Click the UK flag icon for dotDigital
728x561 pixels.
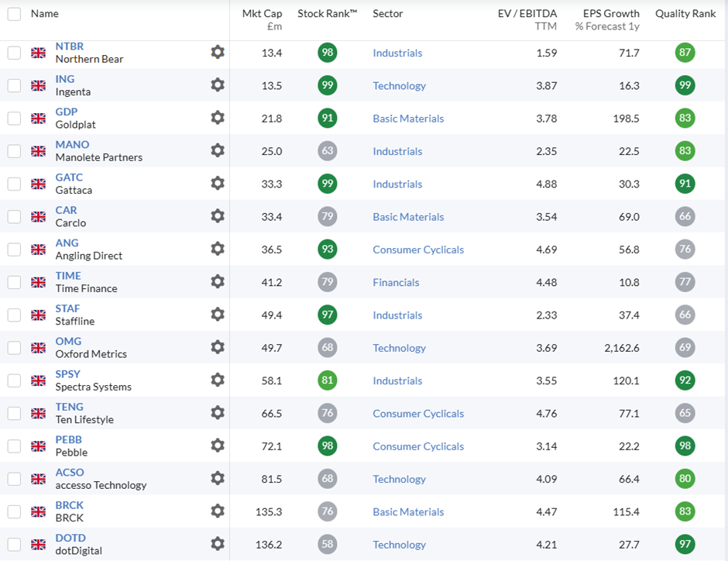pyautogui.click(x=39, y=544)
